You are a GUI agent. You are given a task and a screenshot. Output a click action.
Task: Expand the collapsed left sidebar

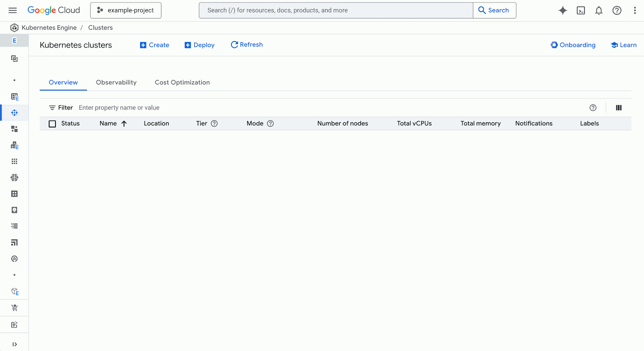pyautogui.click(x=14, y=344)
